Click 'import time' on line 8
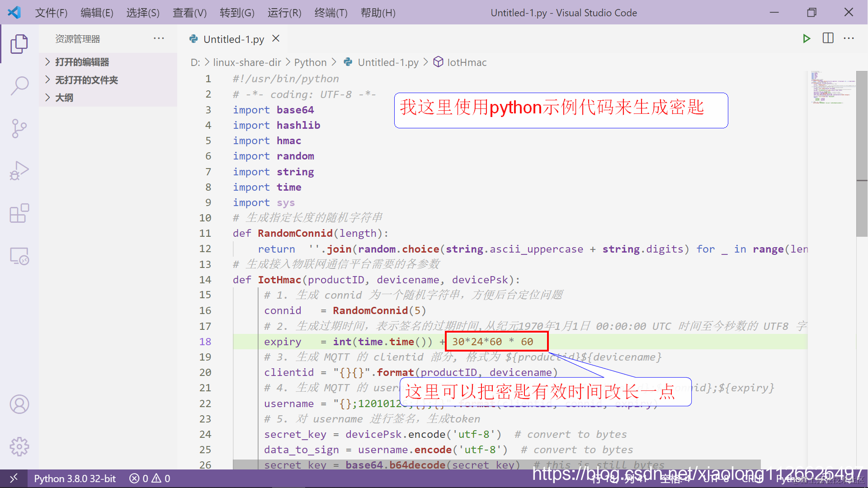868x488 pixels. [x=267, y=187]
